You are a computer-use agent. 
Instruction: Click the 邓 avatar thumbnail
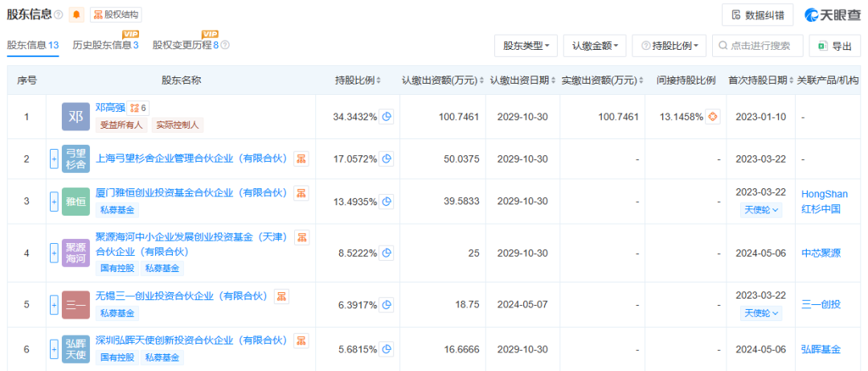pos(76,117)
